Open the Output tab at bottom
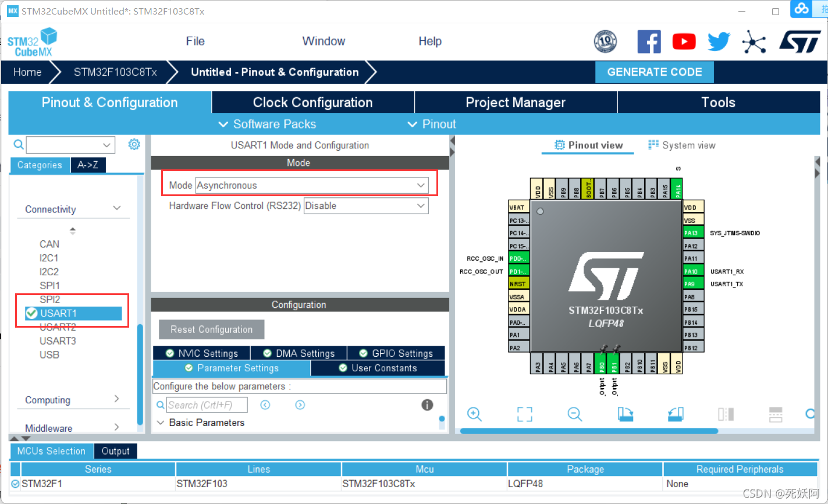 115,451
